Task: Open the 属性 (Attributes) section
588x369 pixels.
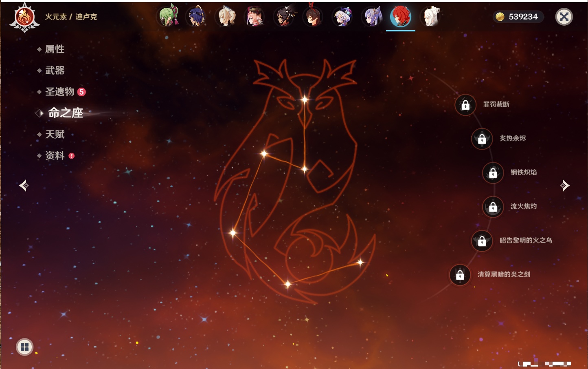Action: [55, 49]
